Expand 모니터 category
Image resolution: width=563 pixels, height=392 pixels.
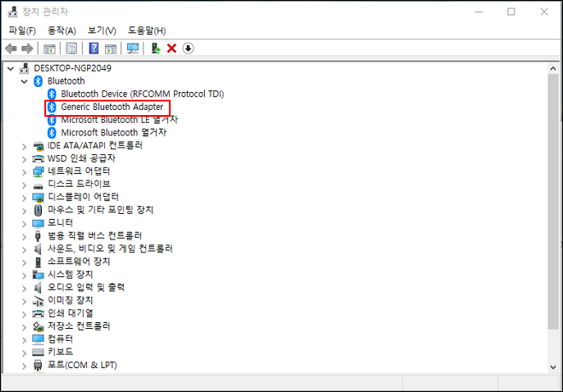click(24, 224)
